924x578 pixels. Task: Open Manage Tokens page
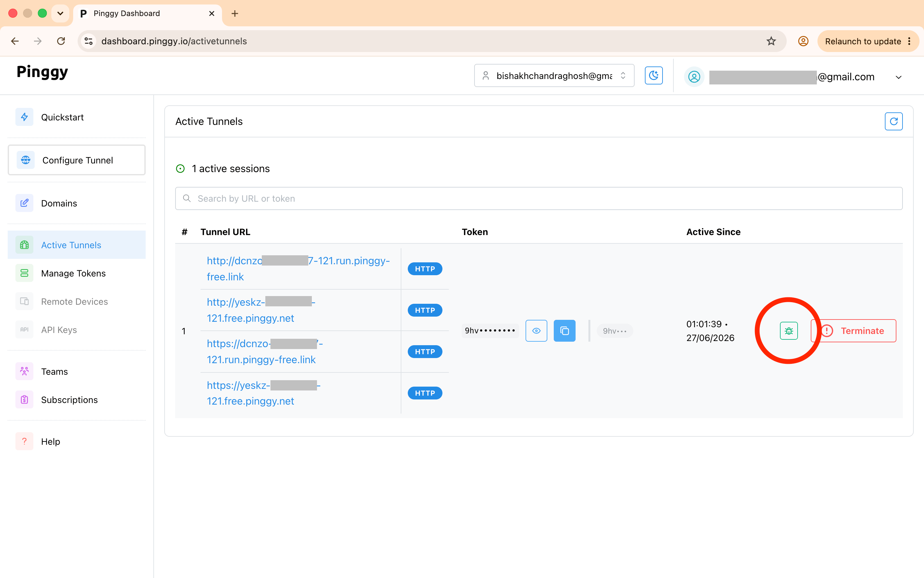point(76,273)
